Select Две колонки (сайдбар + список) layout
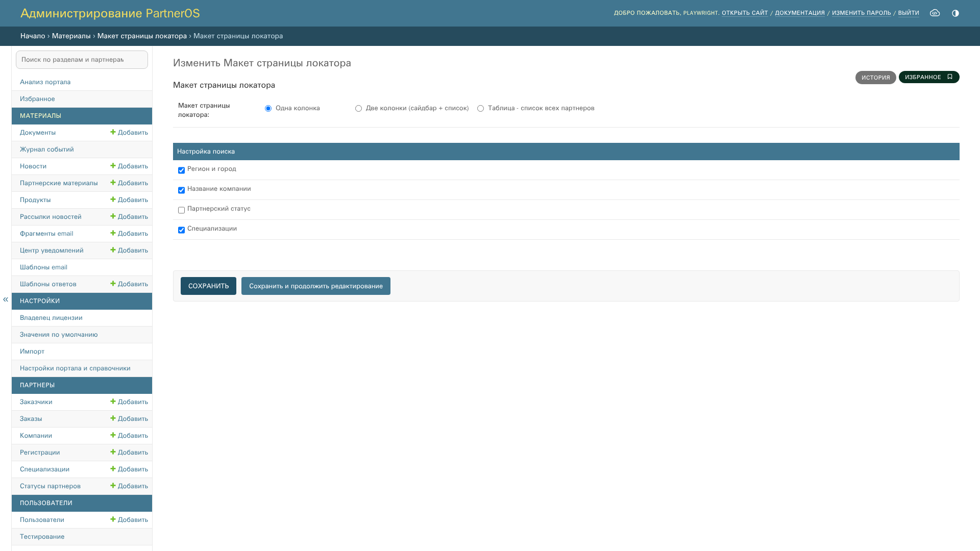Screen dimensions: 980x551 (358, 108)
